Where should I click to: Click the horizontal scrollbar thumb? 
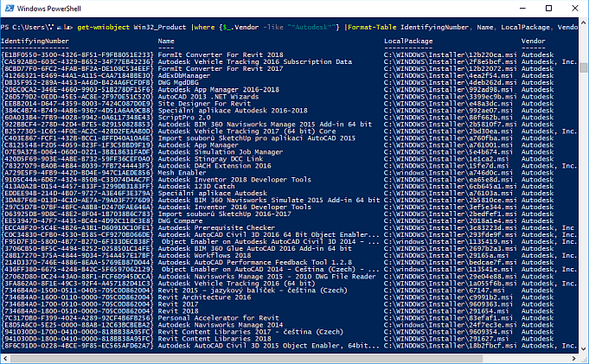pos(246,358)
